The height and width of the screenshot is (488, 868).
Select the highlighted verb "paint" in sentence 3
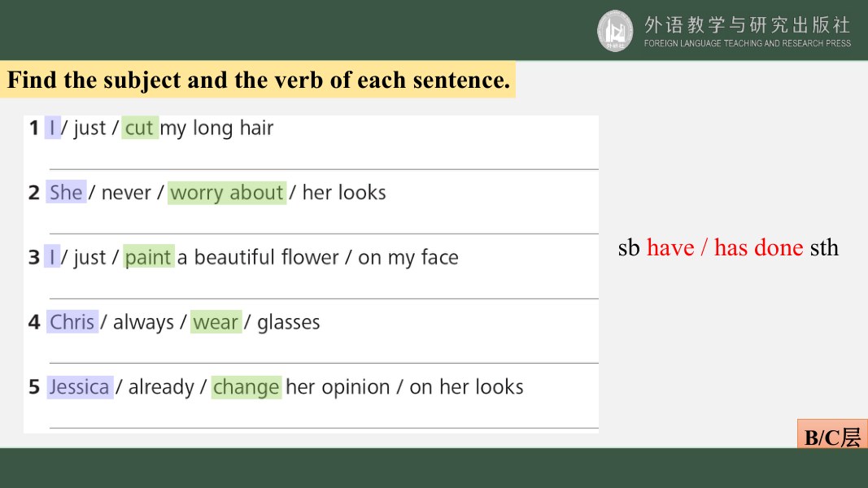[148, 257]
